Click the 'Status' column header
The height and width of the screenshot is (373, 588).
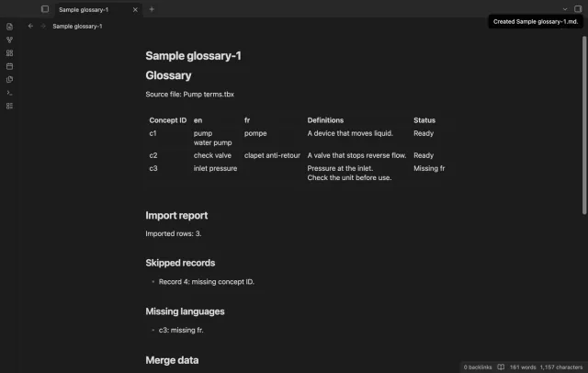(x=424, y=120)
